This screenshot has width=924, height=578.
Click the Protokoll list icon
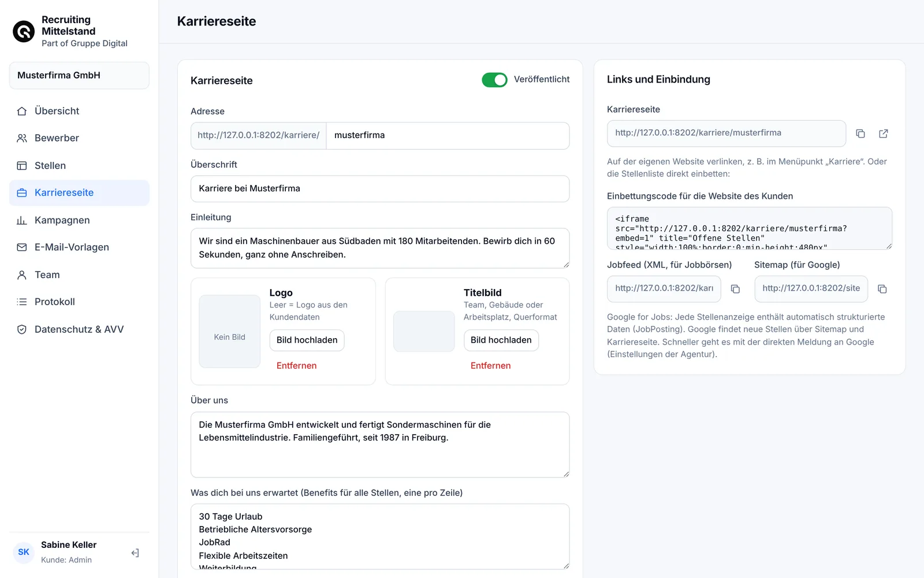tap(22, 302)
